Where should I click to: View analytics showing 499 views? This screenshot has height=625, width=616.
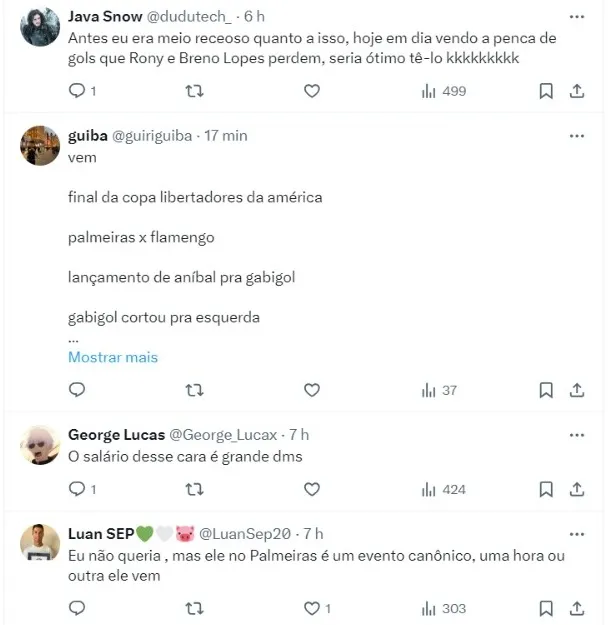[x=444, y=91]
